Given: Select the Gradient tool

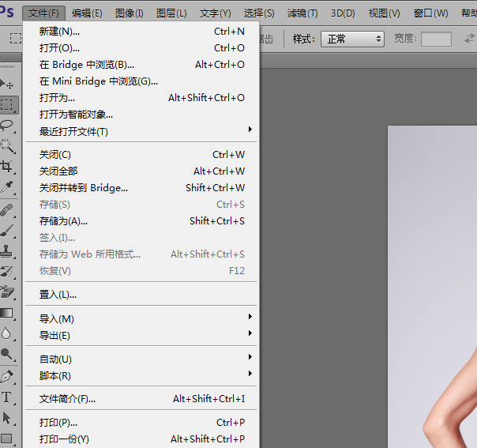Looking at the screenshot, I should click(x=6, y=313).
